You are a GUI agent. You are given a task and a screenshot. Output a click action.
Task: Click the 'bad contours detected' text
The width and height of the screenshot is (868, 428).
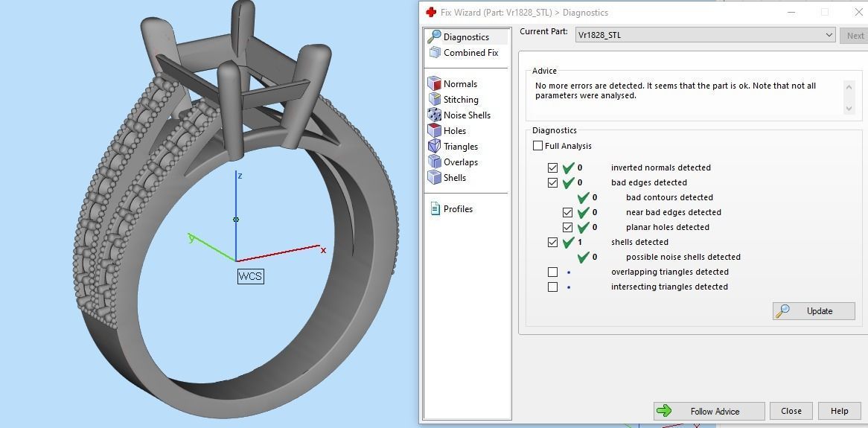pyautogui.click(x=669, y=198)
